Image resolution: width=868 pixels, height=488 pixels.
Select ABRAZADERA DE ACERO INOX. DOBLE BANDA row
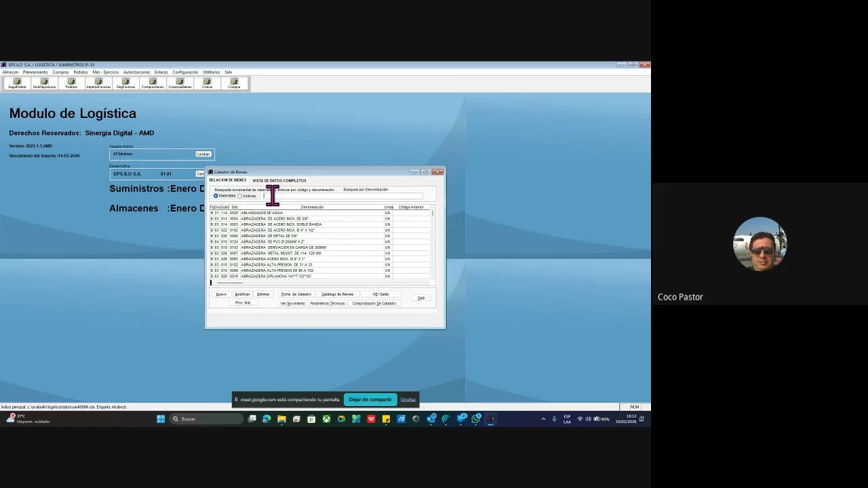[320, 224]
